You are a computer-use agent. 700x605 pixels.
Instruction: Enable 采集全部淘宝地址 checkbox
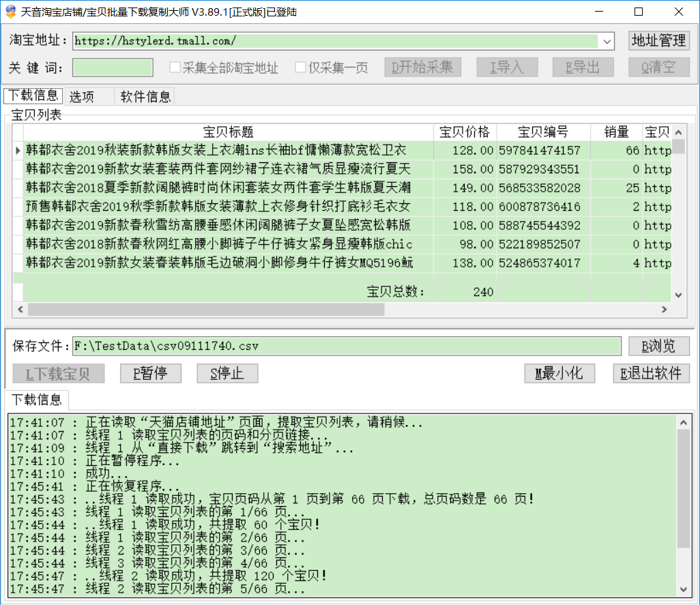pos(175,68)
